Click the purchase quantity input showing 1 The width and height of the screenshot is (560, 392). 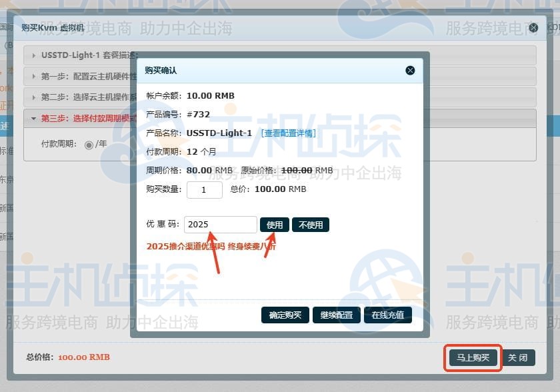point(204,188)
